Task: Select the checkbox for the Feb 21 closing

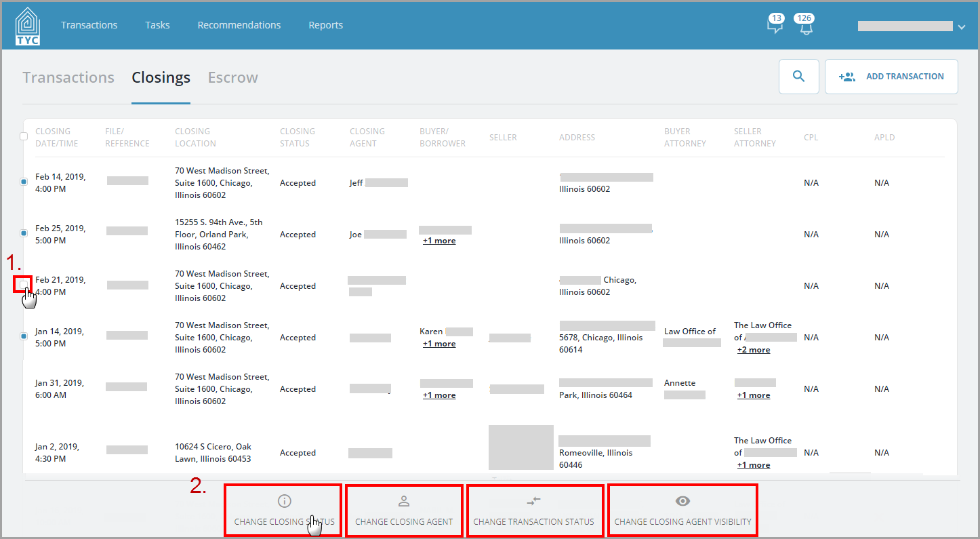Action: pyautogui.click(x=23, y=283)
